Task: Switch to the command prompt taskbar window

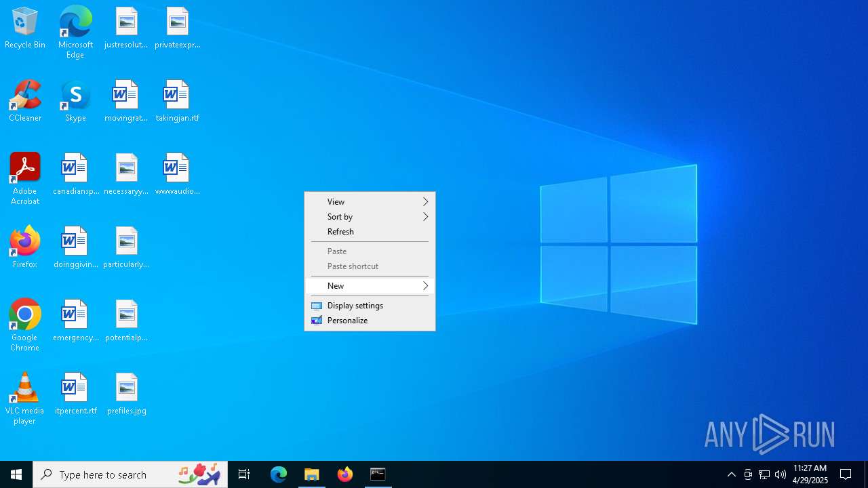Action: pos(378,474)
